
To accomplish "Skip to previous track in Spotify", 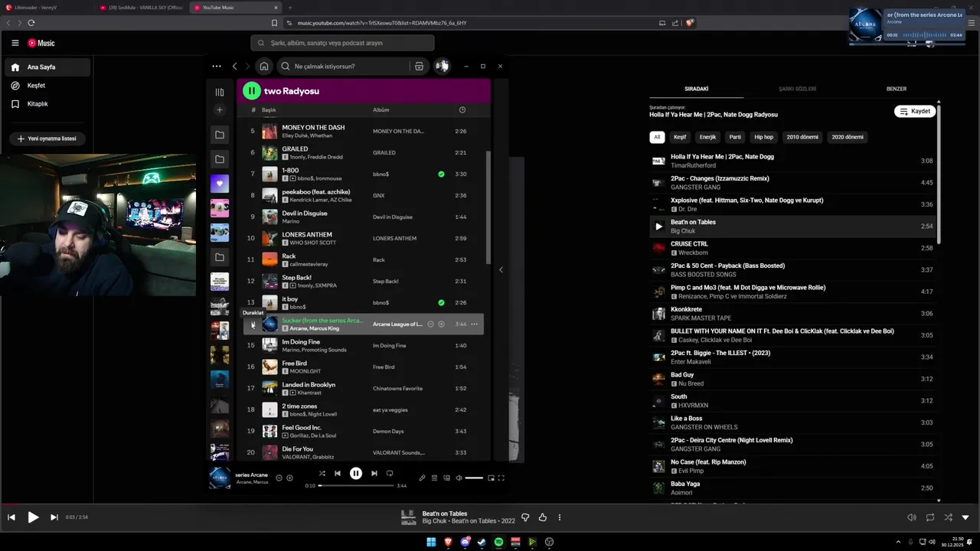I will coord(338,474).
